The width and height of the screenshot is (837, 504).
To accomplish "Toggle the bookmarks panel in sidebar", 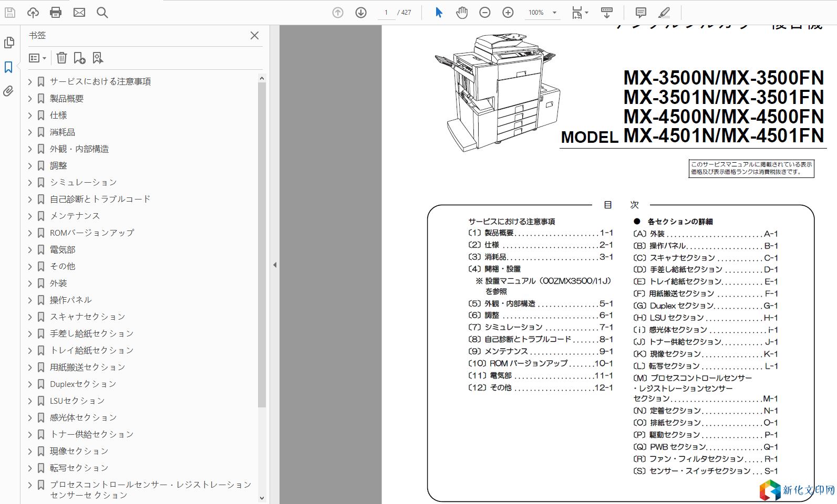I will point(8,67).
